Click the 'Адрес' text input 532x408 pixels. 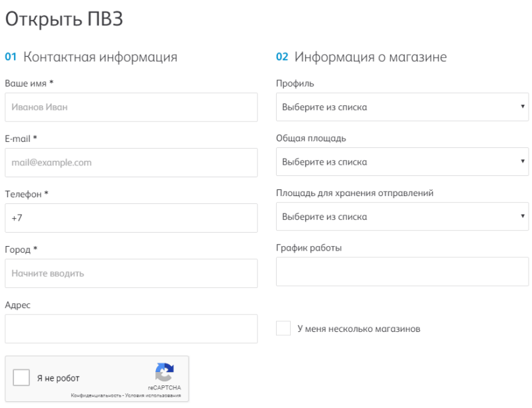pyautogui.click(x=131, y=328)
